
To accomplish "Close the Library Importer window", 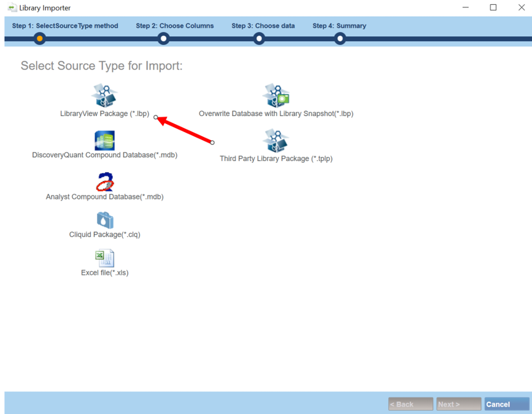I will (x=522, y=7).
